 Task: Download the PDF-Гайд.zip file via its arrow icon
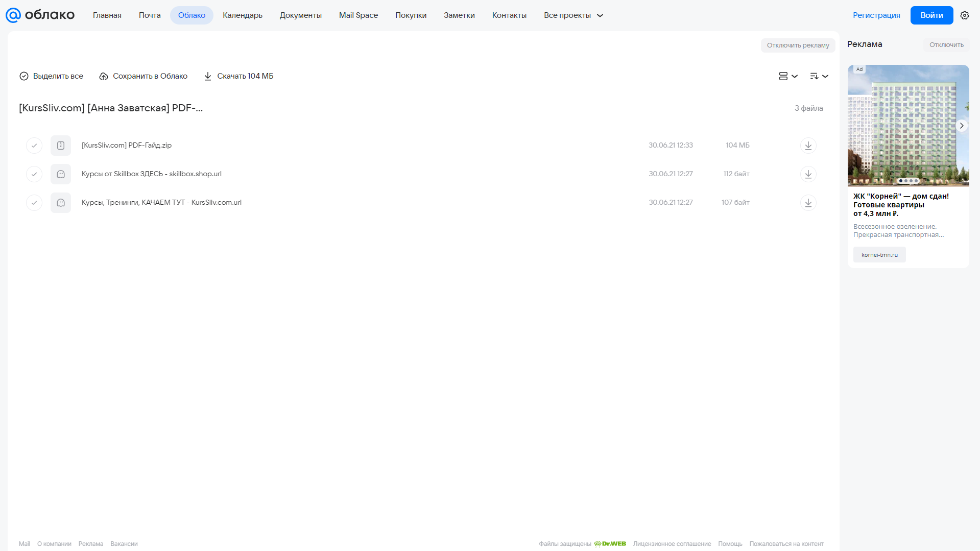pyautogui.click(x=808, y=146)
